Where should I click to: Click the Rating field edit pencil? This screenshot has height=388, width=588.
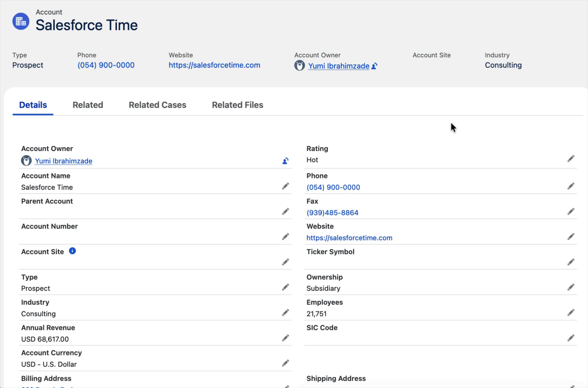[571, 159]
